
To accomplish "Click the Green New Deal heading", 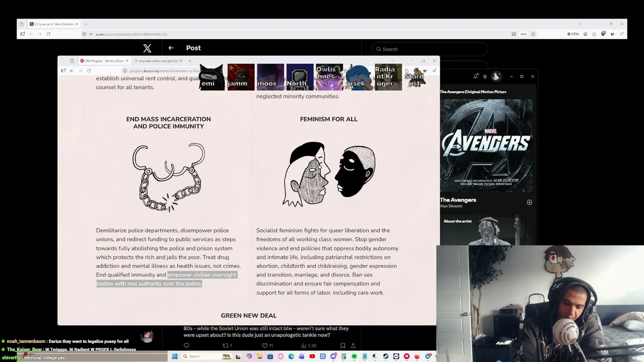I will pyautogui.click(x=249, y=315).
